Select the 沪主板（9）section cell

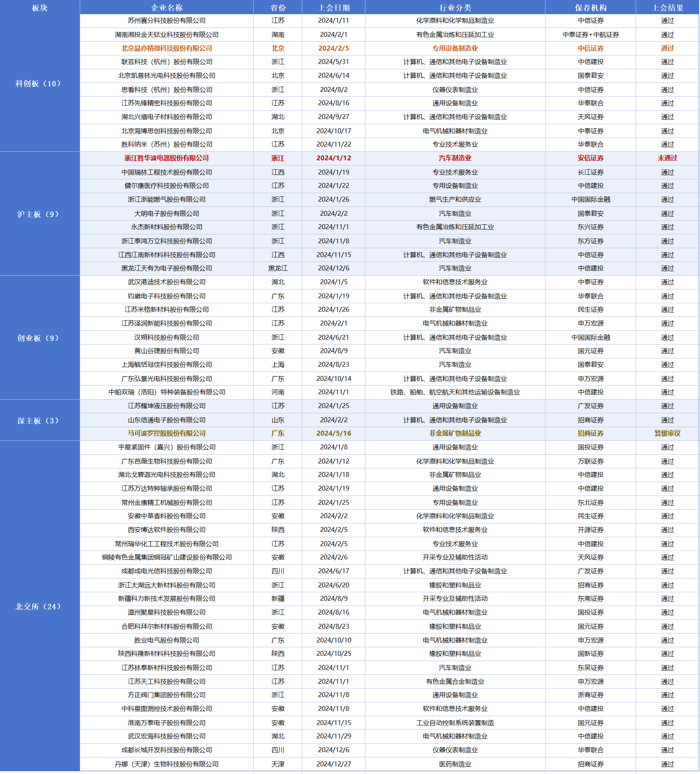coord(40,214)
